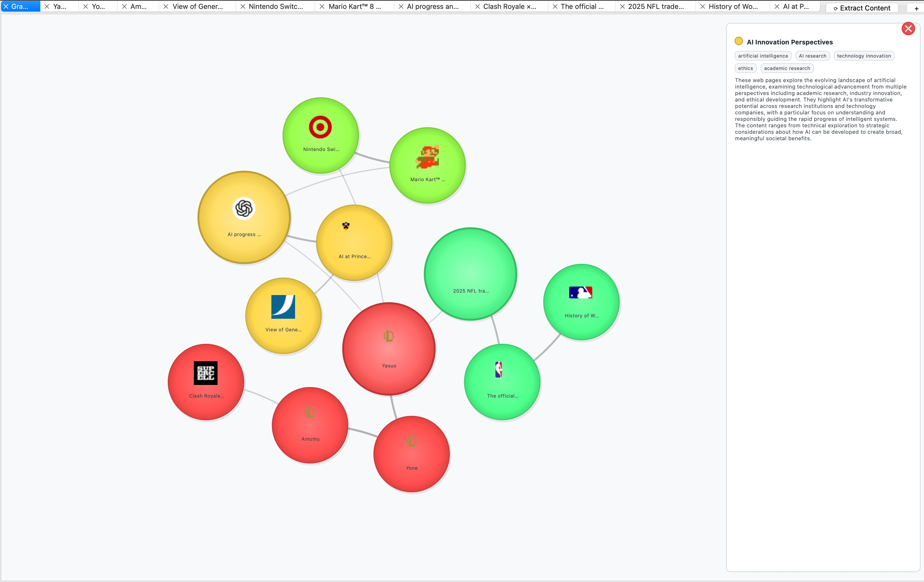Screen dimensions: 924x582
Task: Close the Mario Kart 8 tab
Action: 322,6
